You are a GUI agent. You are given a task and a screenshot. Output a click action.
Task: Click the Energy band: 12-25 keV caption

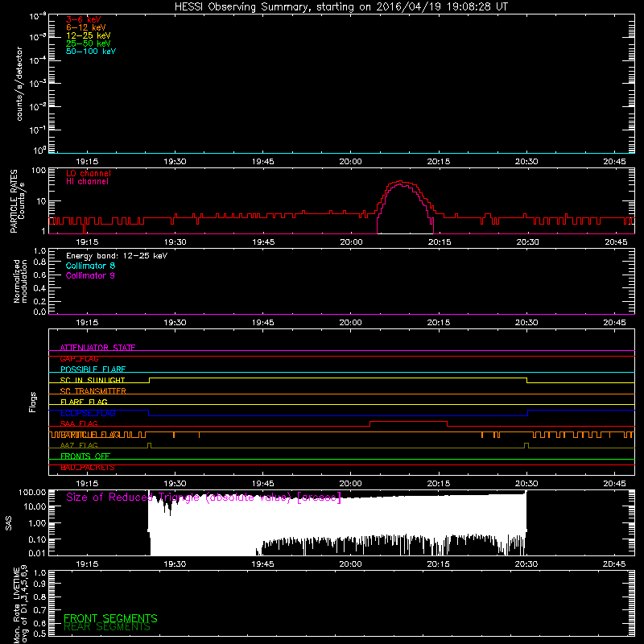coord(117,256)
